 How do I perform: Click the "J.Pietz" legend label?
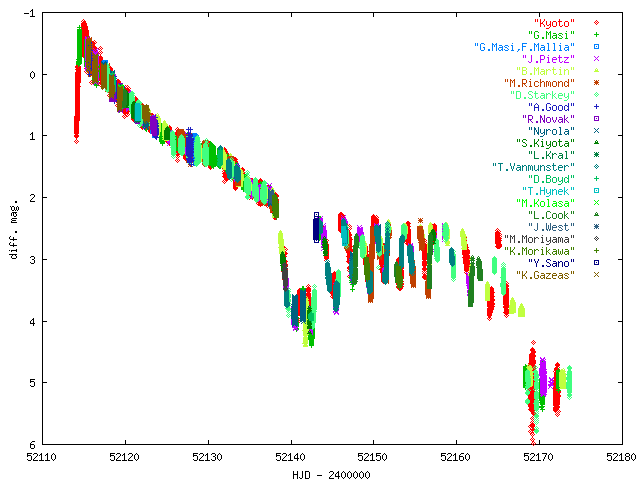pyautogui.click(x=549, y=59)
